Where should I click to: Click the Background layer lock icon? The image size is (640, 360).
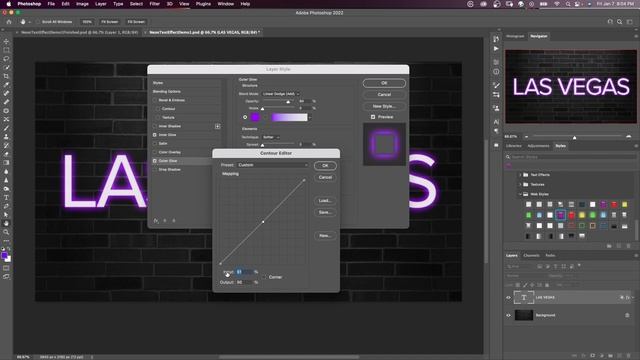627,315
